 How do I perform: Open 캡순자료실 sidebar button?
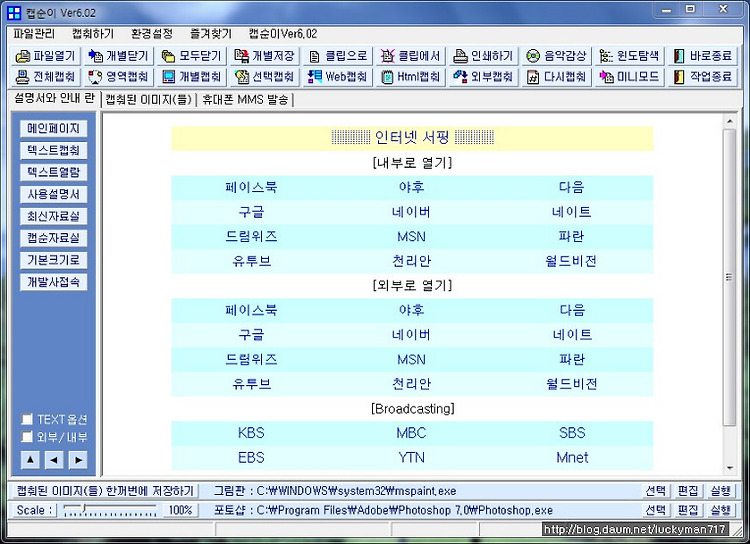[54, 238]
